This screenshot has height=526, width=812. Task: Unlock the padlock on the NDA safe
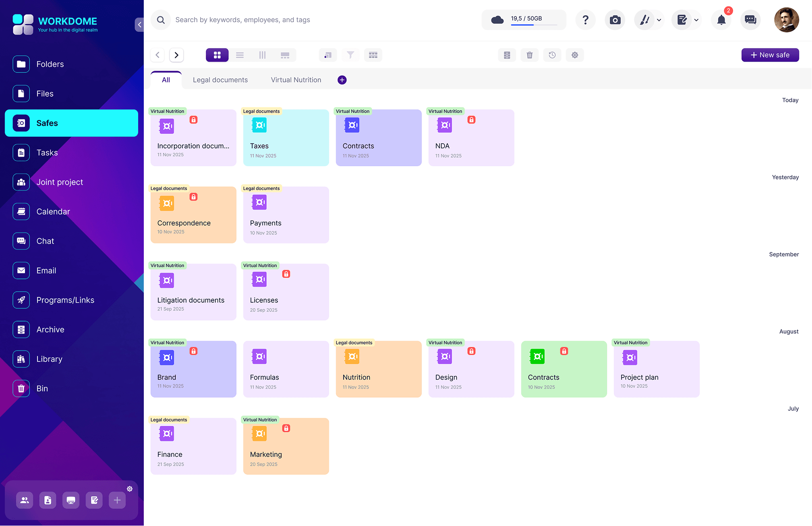click(x=471, y=120)
